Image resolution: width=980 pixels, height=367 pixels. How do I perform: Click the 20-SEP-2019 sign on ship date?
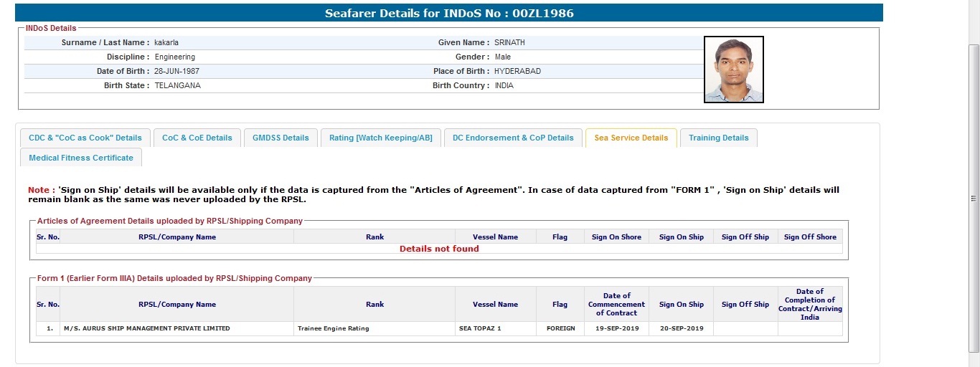pyautogui.click(x=681, y=328)
